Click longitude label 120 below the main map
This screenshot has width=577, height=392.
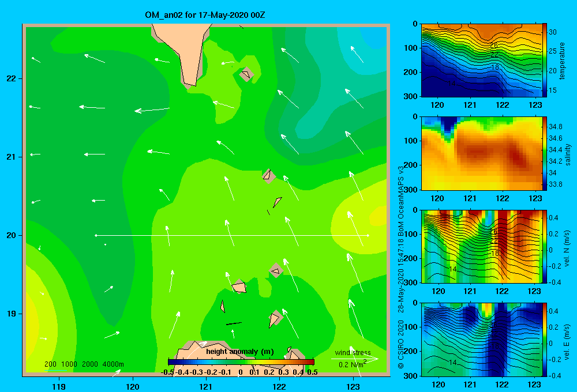point(133,386)
